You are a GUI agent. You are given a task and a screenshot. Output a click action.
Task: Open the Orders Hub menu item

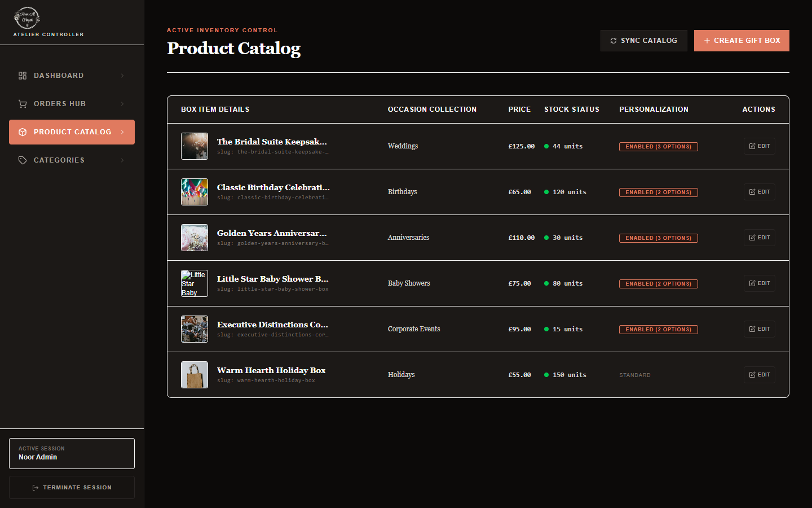(72, 104)
